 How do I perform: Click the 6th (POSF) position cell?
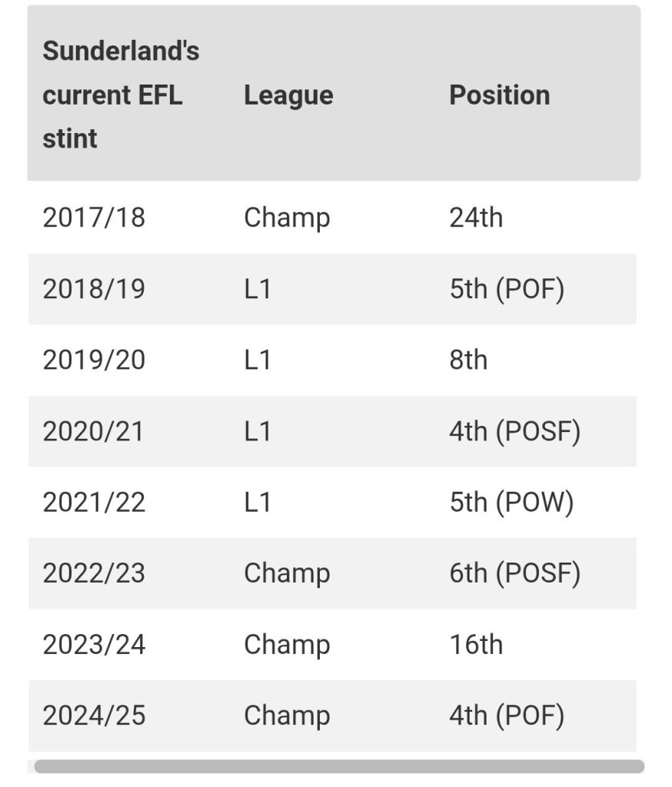point(515,573)
